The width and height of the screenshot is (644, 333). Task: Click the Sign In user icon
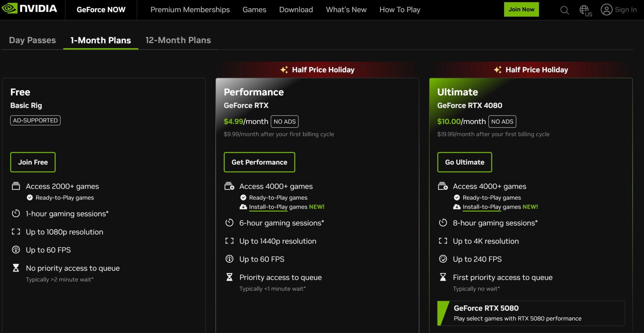pos(607,10)
